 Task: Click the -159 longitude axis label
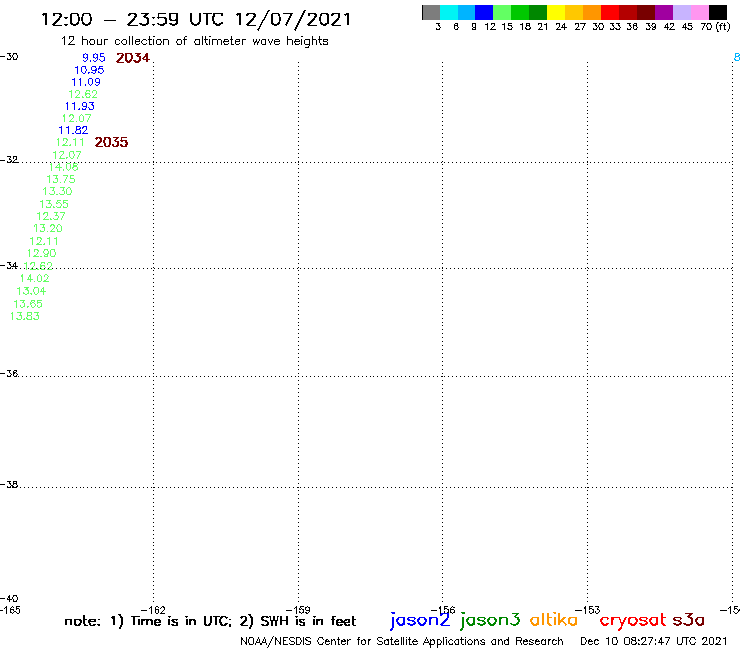298,610
